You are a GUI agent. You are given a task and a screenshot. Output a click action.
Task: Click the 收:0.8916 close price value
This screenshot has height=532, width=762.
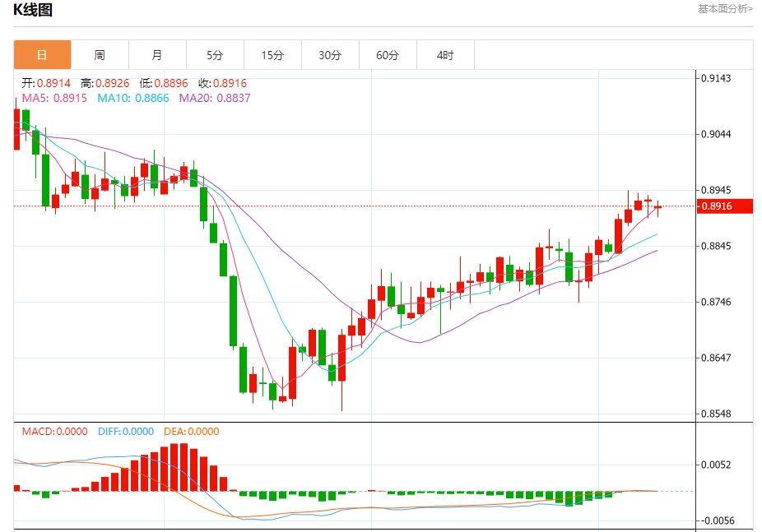(222, 83)
